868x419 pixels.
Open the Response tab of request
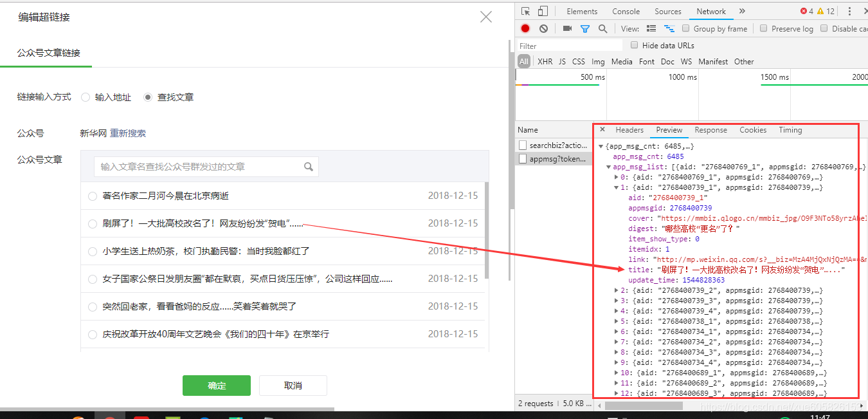point(710,129)
